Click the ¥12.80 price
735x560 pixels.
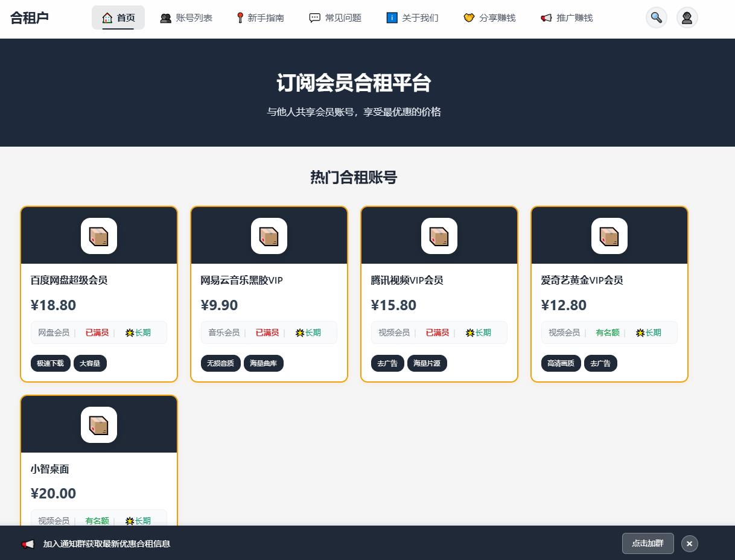click(564, 305)
